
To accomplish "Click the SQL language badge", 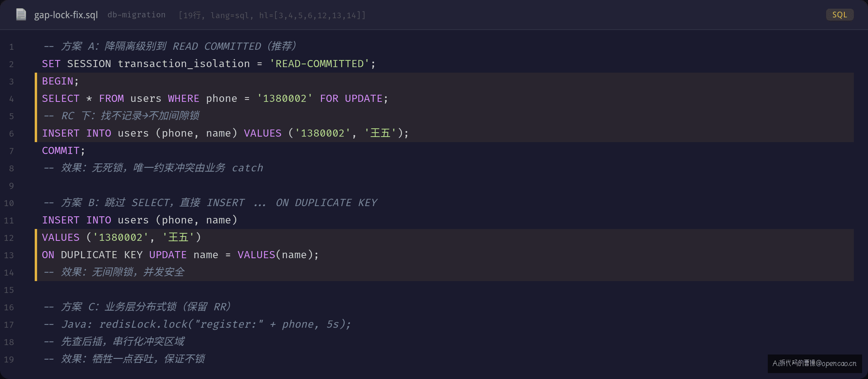I will pyautogui.click(x=840, y=15).
